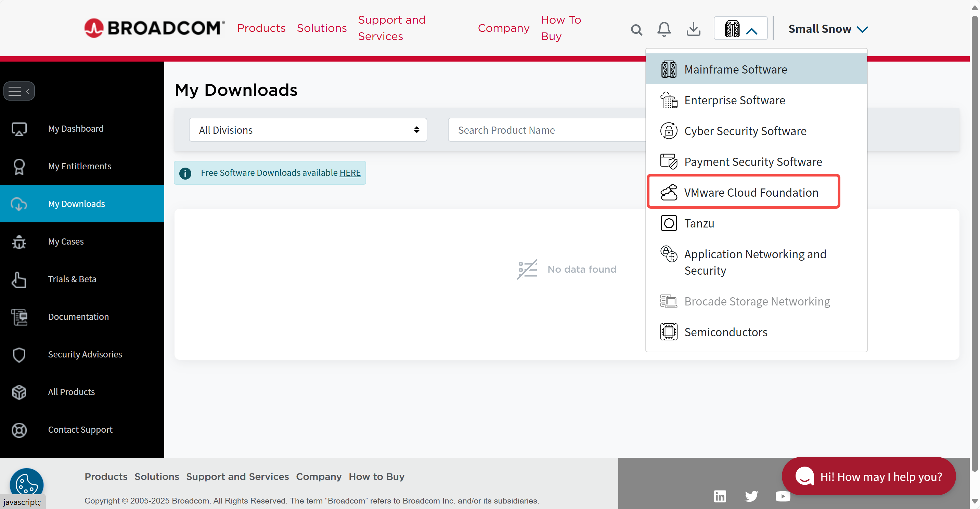Viewport: 980px width, 509px height.
Task: Select Mainframe Software in division menu
Action: [756, 69]
